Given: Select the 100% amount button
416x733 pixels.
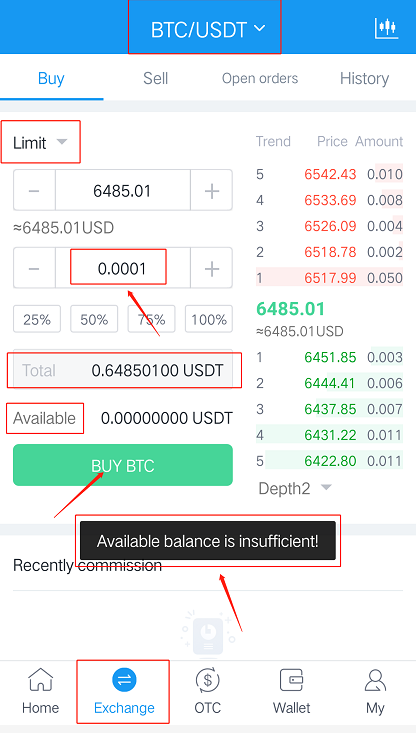Looking at the screenshot, I should (209, 319).
